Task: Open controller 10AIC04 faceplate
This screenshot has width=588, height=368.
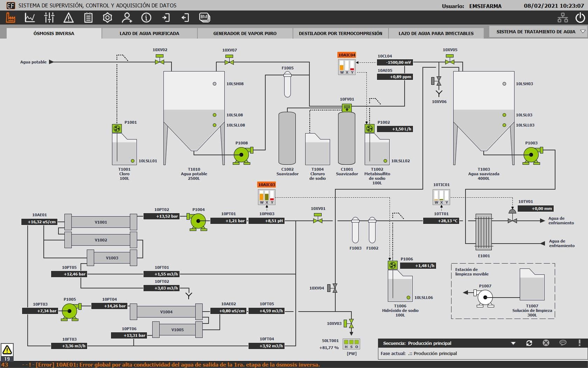Action: pyautogui.click(x=347, y=67)
